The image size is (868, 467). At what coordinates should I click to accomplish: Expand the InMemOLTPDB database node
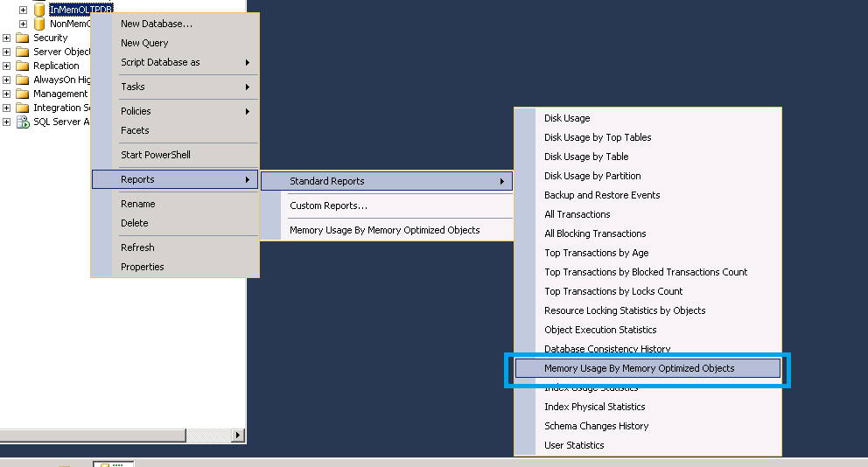[24, 10]
